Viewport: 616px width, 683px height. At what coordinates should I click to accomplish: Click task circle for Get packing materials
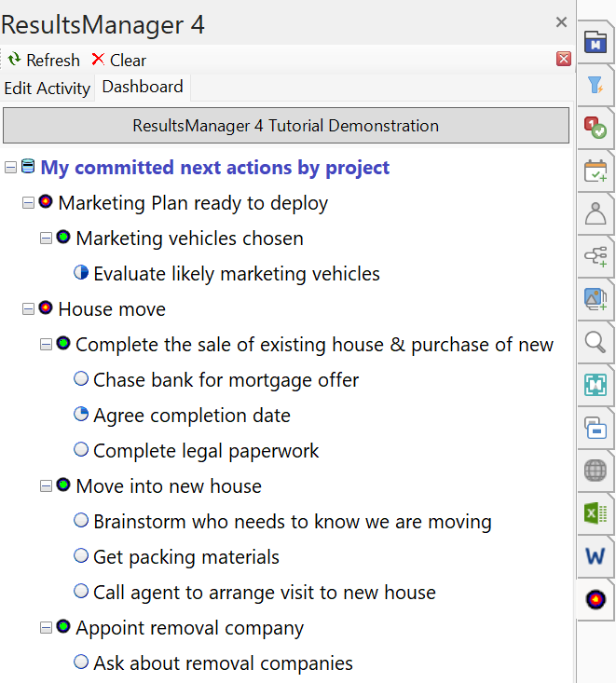(81, 555)
